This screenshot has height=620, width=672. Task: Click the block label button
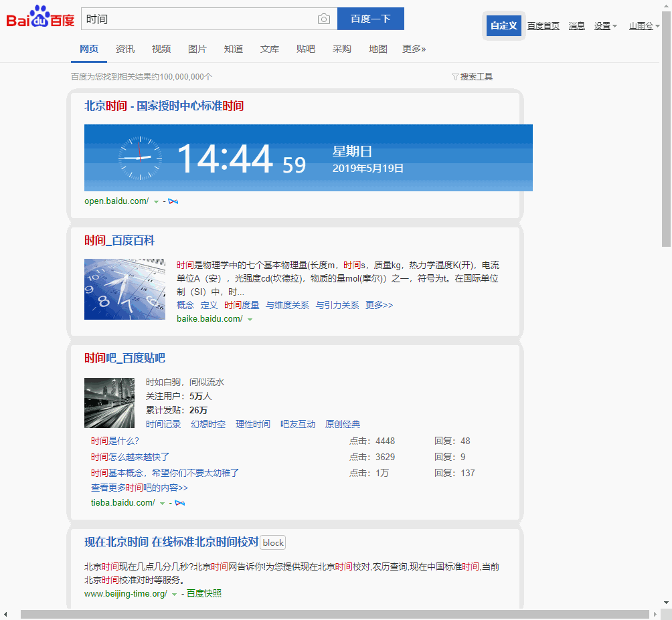(273, 543)
